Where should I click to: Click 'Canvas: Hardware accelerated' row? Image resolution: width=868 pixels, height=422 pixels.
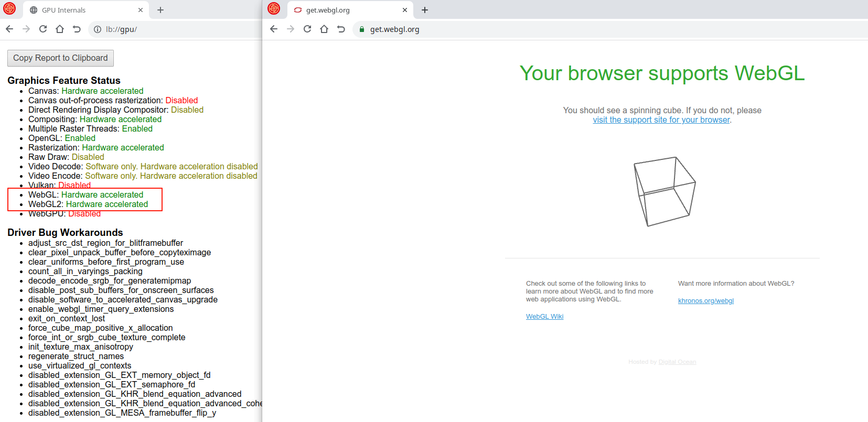click(x=85, y=91)
